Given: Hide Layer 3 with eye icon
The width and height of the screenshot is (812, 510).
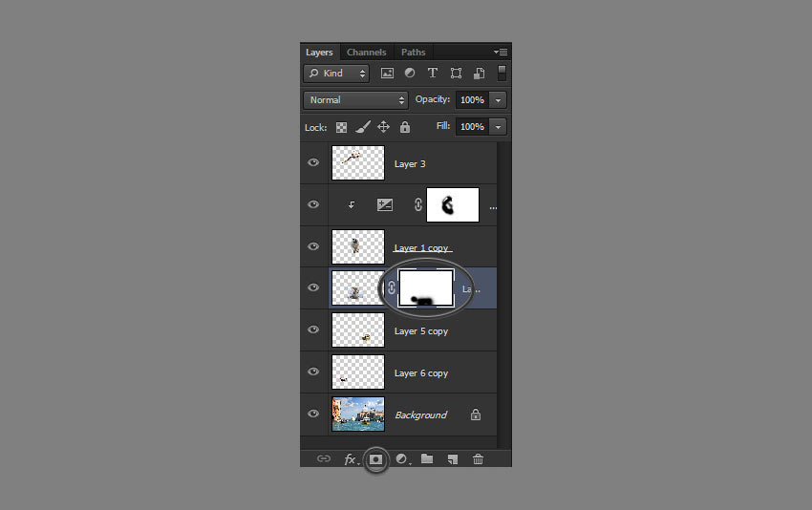Looking at the screenshot, I should pos(313,162).
